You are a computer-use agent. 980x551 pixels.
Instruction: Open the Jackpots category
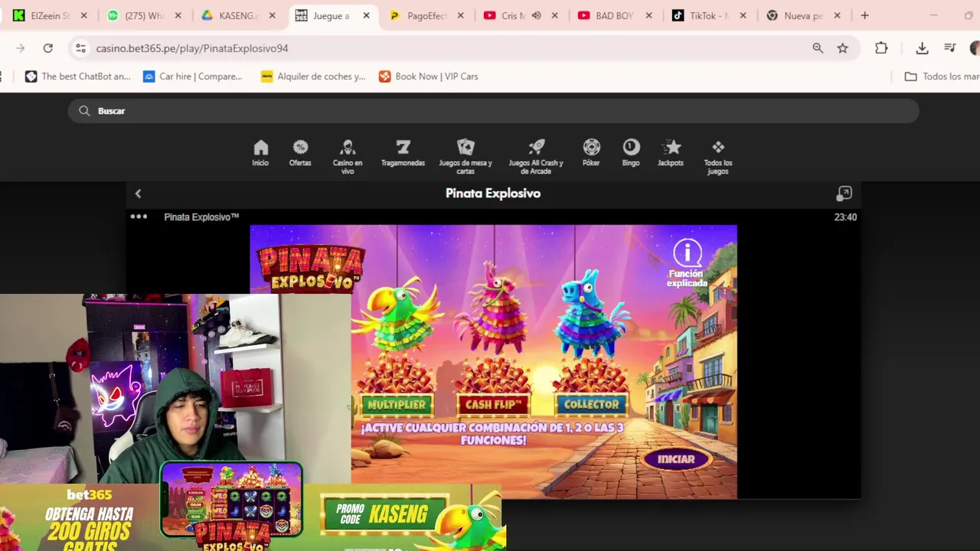(x=671, y=153)
